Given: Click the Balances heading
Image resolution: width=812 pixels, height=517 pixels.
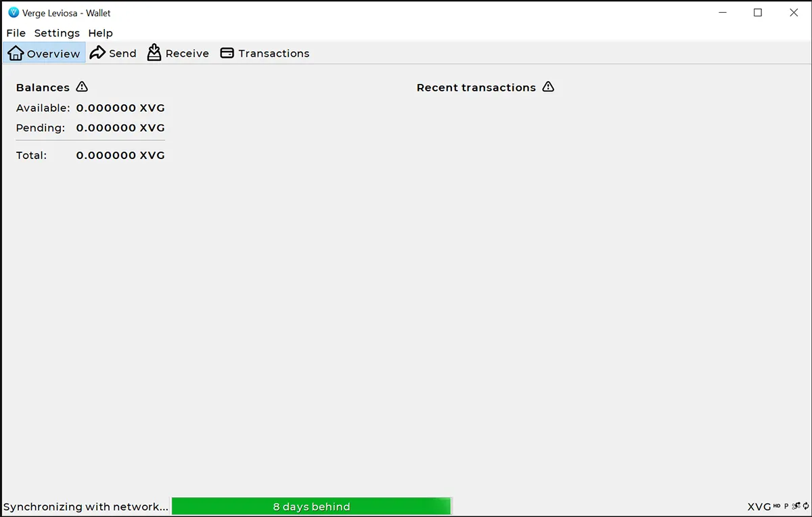Looking at the screenshot, I should 43,87.
